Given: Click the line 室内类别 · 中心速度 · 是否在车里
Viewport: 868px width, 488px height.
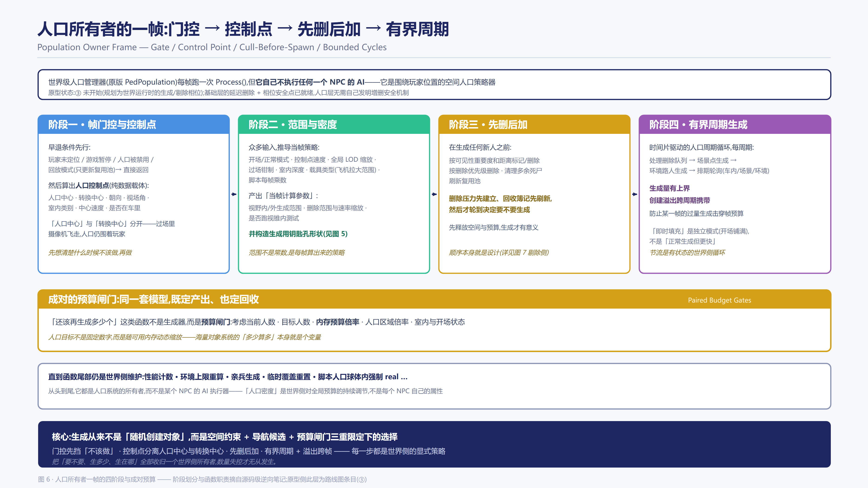Looking at the screenshot, I should tap(94, 208).
